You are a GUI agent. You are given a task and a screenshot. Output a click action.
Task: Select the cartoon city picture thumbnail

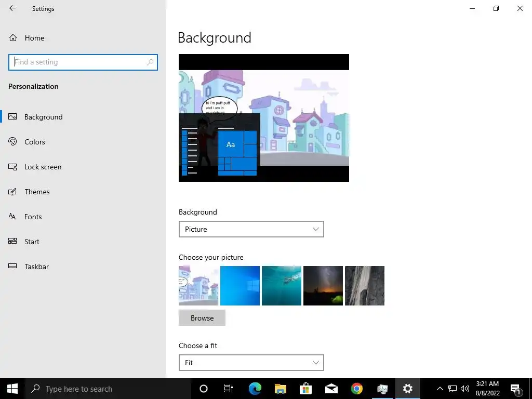tap(198, 286)
